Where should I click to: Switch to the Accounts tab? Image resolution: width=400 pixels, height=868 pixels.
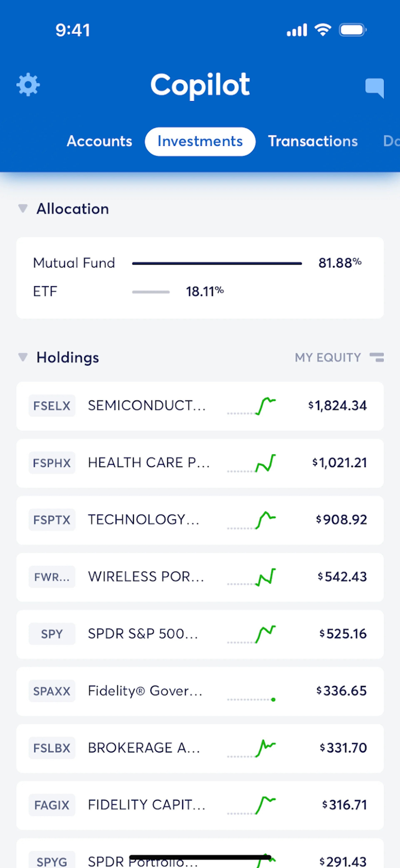point(99,141)
